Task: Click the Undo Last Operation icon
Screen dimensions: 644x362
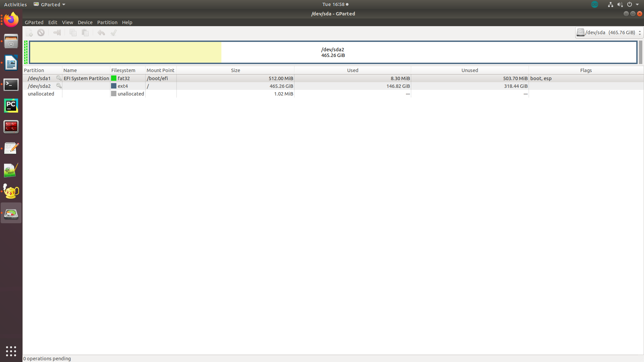Action: point(101,33)
